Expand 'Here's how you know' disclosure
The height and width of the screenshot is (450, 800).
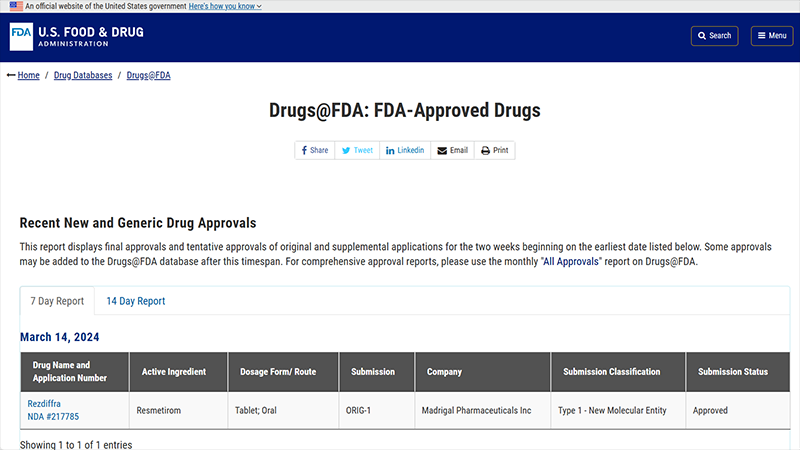[224, 6]
